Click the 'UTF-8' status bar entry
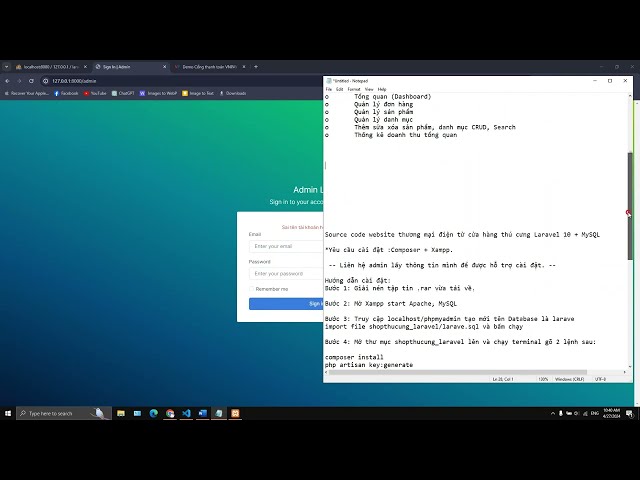Screen dimensions: 640x480 point(600,379)
